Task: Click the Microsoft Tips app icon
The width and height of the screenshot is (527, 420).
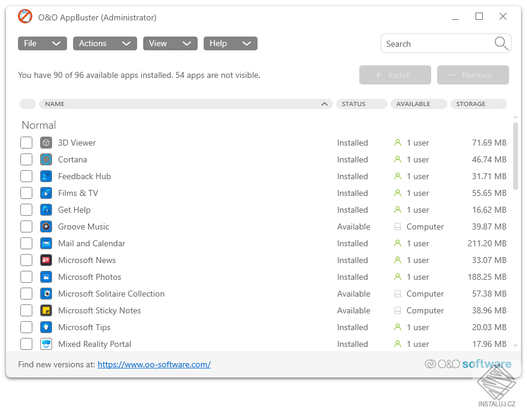Action: tap(46, 327)
